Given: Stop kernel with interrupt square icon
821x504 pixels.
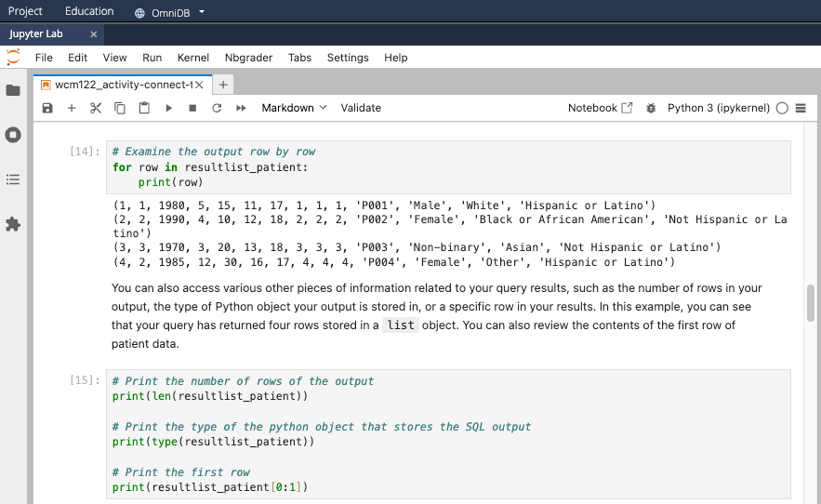Looking at the screenshot, I should pos(192,108).
